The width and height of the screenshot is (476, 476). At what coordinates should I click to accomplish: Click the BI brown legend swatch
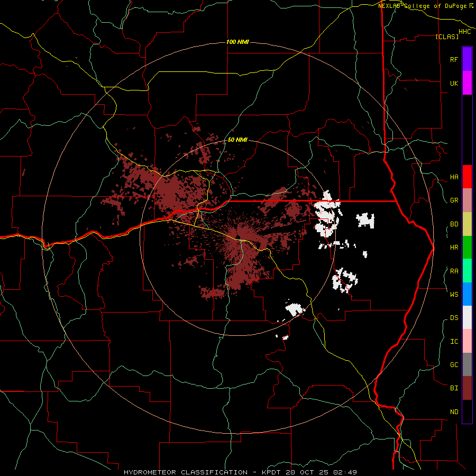click(x=467, y=388)
